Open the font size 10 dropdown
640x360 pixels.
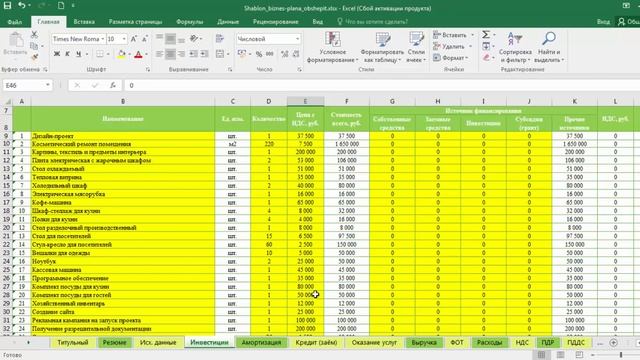coord(124,39)
